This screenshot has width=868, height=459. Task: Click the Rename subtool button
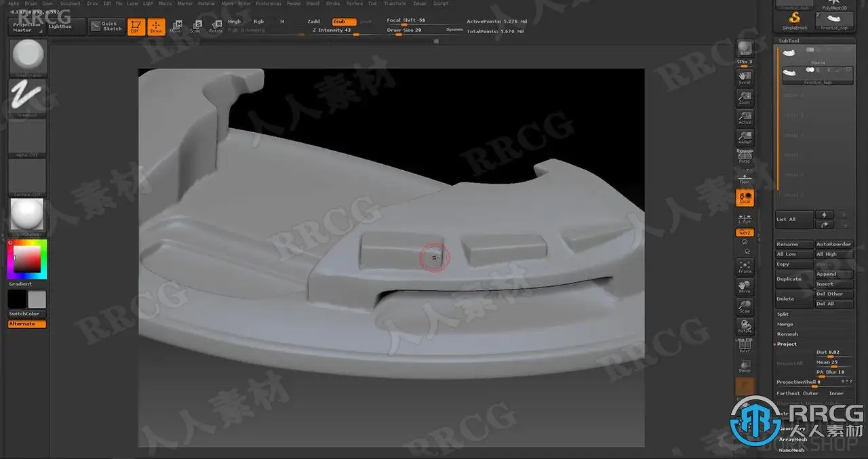click(x=794, y=244)
